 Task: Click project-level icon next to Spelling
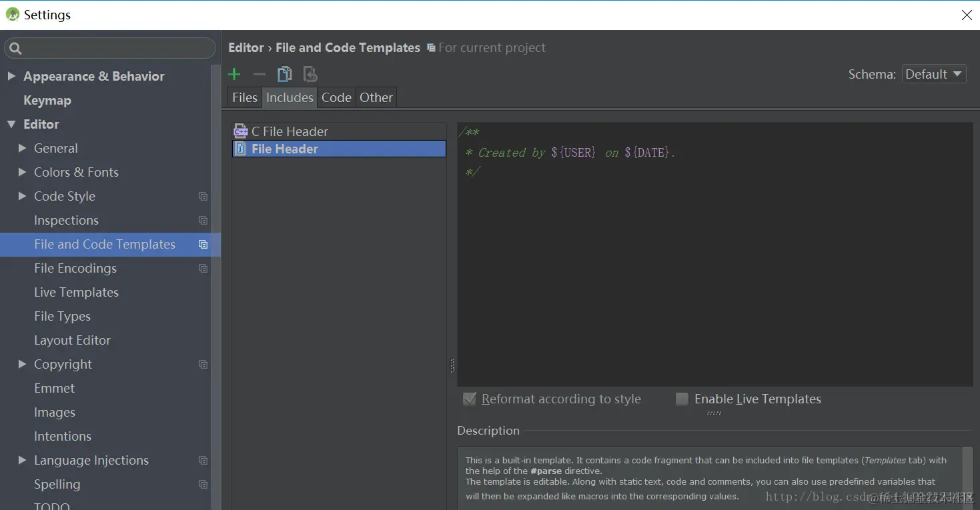click(x=203, y=485)
